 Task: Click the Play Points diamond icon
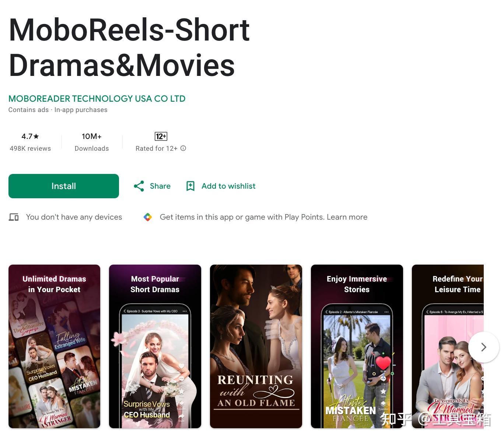point(148,217)
